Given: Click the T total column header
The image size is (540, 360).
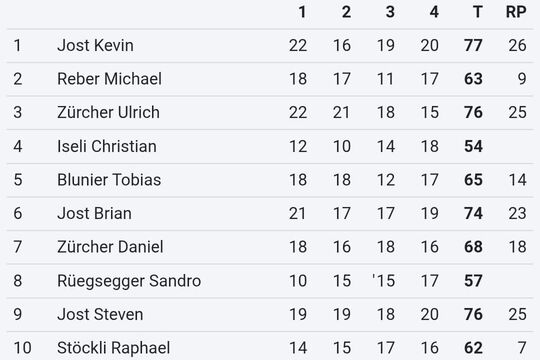Looking at the screenshot, I should click(x=478, y=12).
